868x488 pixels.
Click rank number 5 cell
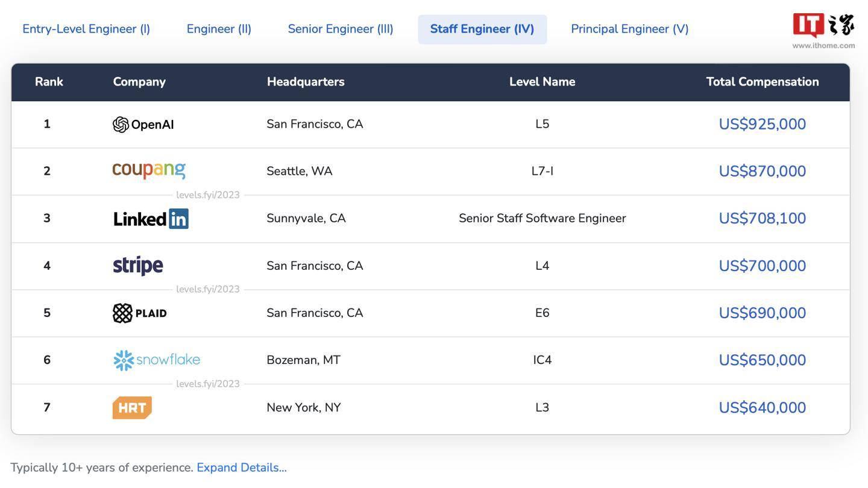coord(47,313)
